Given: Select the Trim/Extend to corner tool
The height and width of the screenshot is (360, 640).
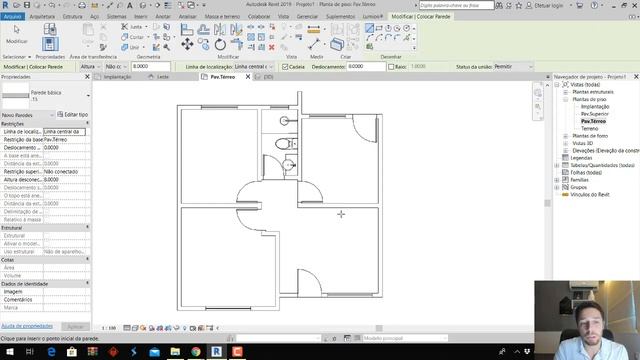Looking at the screenshot, I should [236, 44].
